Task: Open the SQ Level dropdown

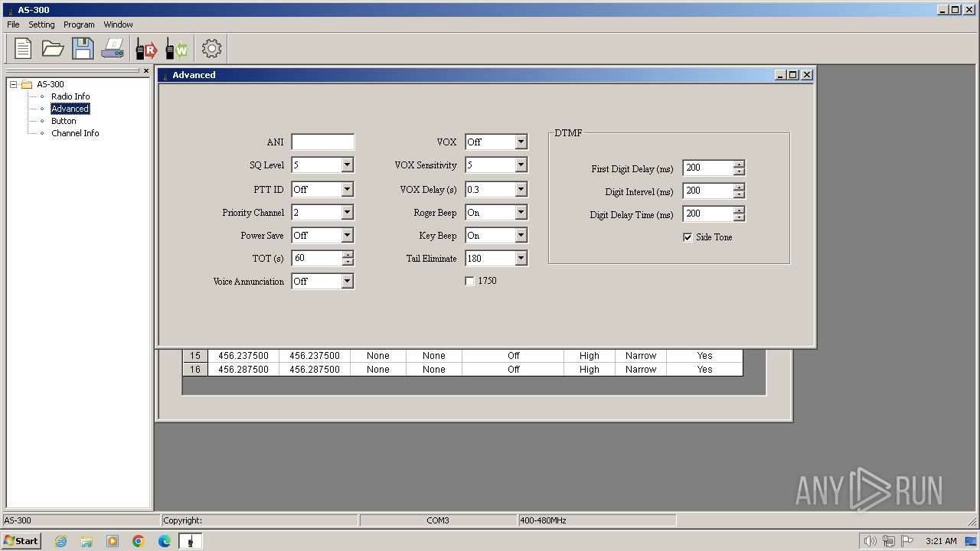Action: coord(347,165)
